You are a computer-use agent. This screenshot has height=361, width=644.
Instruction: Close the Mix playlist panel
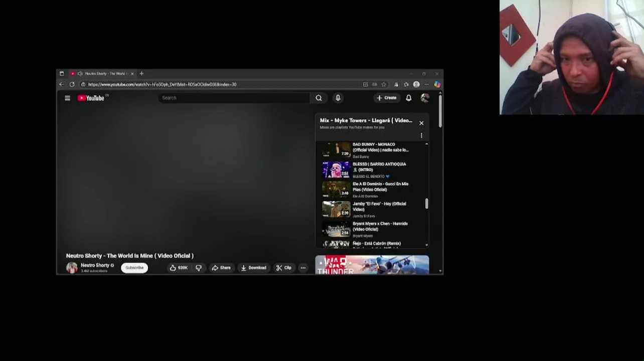(x=421, y=123)
